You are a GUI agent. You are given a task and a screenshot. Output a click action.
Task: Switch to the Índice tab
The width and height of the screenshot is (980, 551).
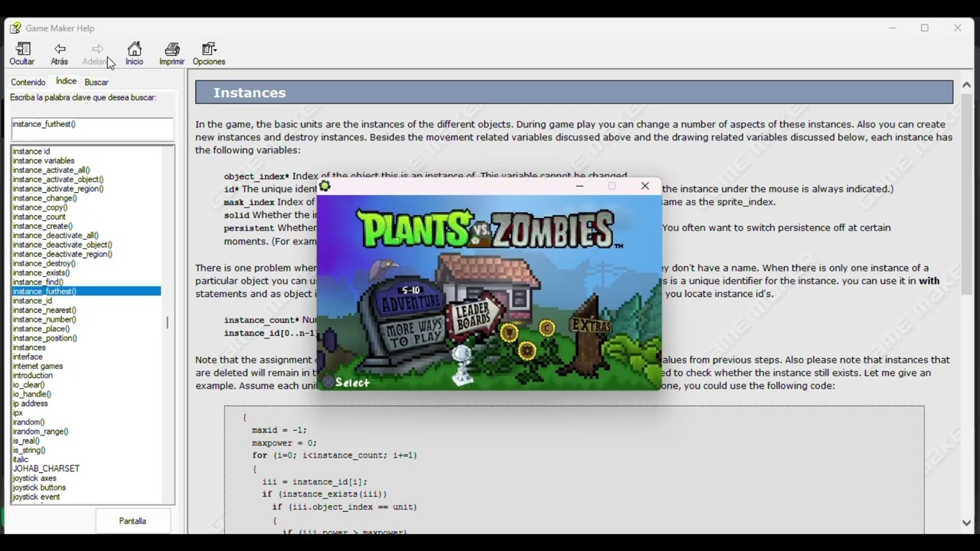(66, 81)
